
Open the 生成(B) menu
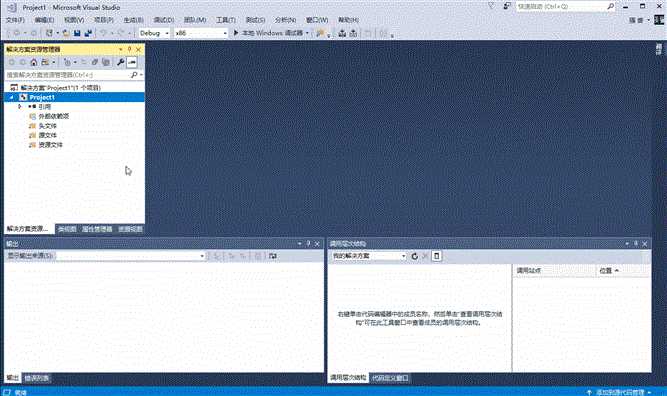click(133, 20)
